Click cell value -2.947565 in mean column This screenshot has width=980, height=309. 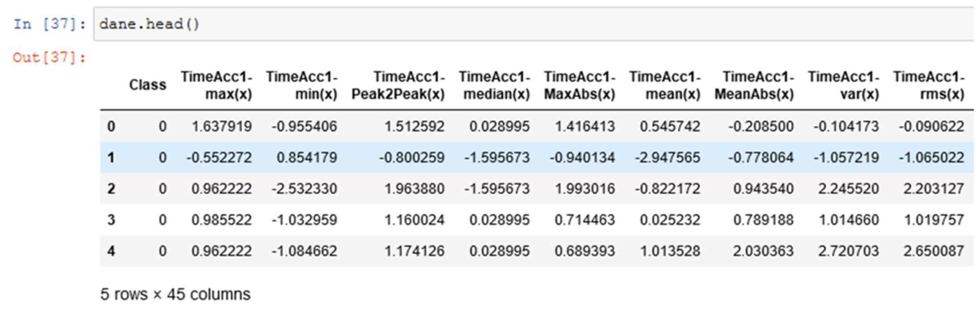click(667, 157)
